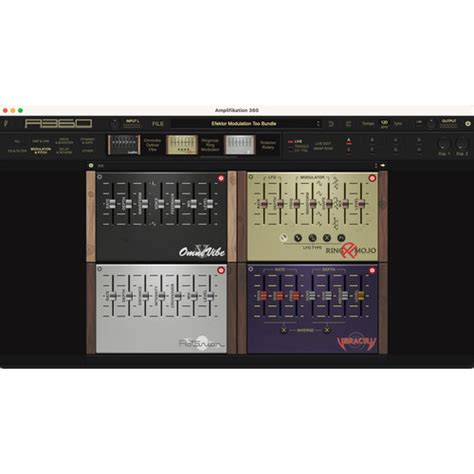Open the preset name field Efektor Modulation Too Bundle

point(244,124)
